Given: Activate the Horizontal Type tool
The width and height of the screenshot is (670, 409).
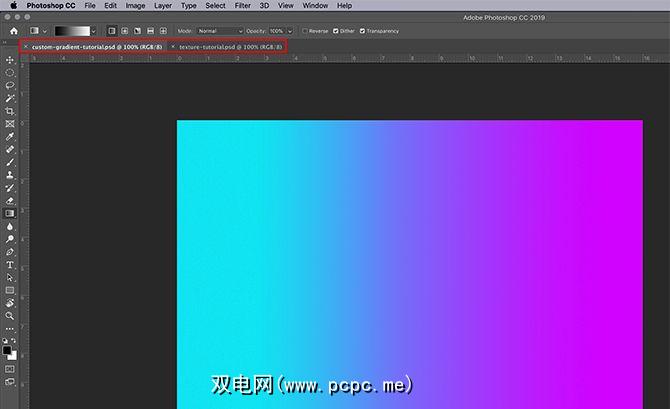Looking at the screenshot, I should tap(10, 265).
